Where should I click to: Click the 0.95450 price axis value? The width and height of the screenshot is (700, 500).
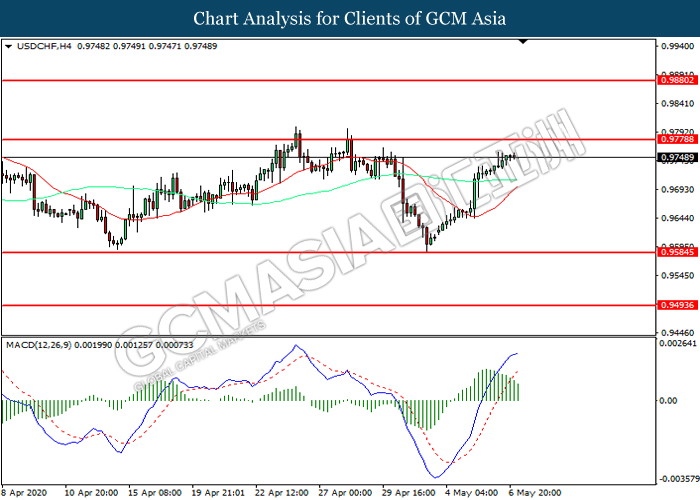point(677,275)
